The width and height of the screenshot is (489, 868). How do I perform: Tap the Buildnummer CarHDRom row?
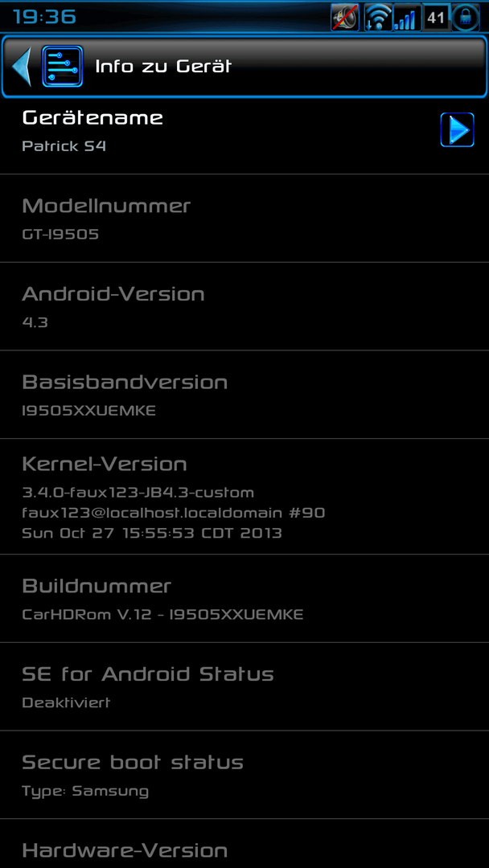point(244,599)
